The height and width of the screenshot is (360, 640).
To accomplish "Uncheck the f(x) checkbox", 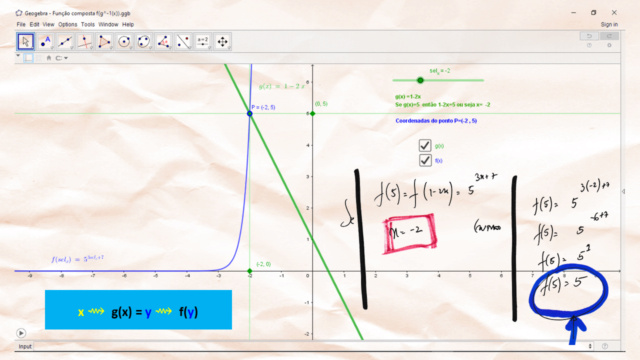I will [425, 160].
